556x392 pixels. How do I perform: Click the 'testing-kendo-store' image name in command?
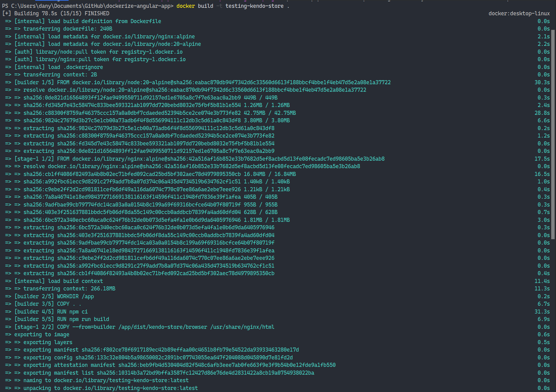point(254,6)
